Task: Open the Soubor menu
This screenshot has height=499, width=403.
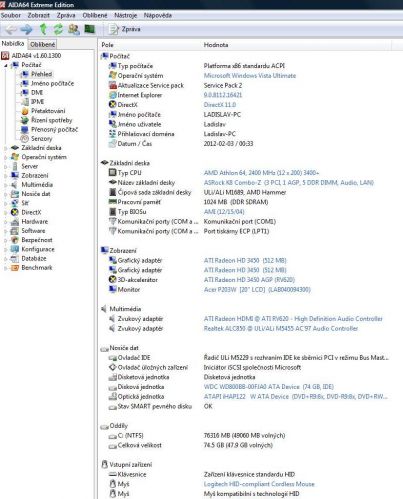Action: click(11, 15)
